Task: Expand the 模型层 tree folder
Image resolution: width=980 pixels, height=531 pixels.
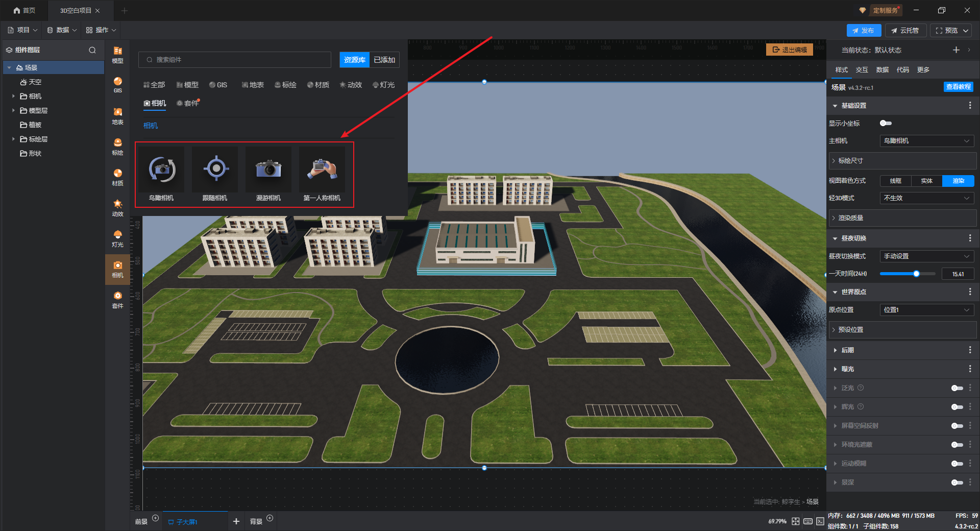Action: click(13, 110)
